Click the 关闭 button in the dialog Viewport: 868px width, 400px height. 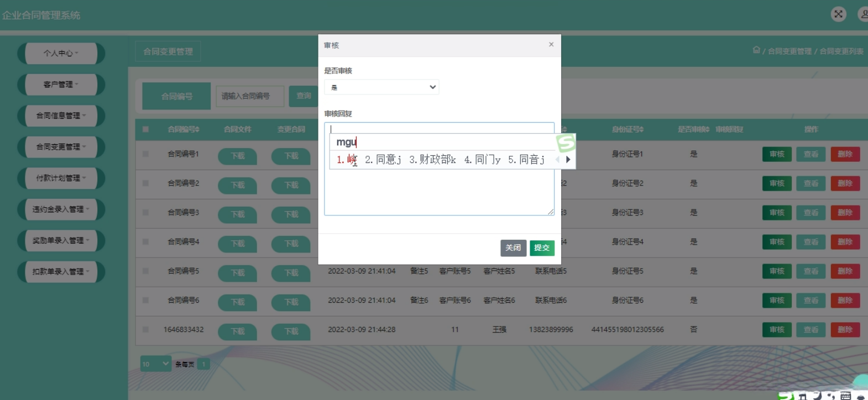[x=513, y=248]
